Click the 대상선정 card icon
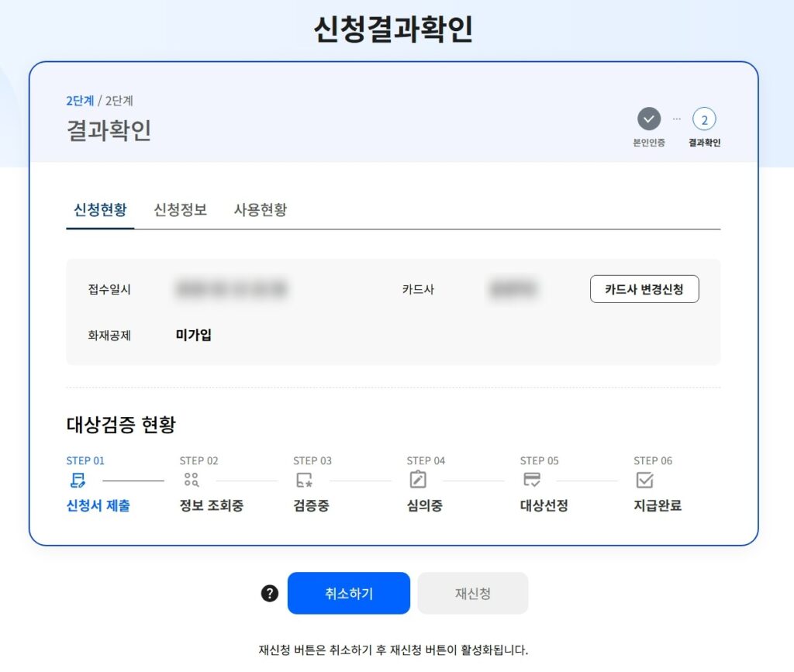 point(531,481)
